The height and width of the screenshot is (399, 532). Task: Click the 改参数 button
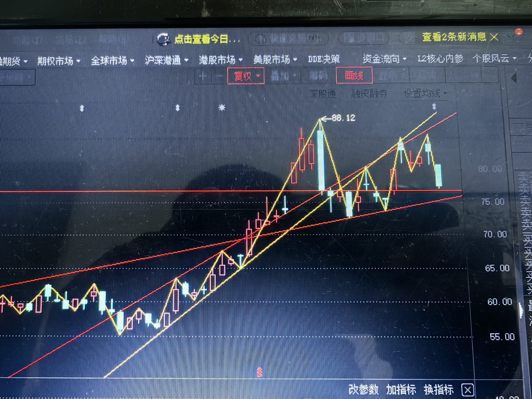point(363,390)
